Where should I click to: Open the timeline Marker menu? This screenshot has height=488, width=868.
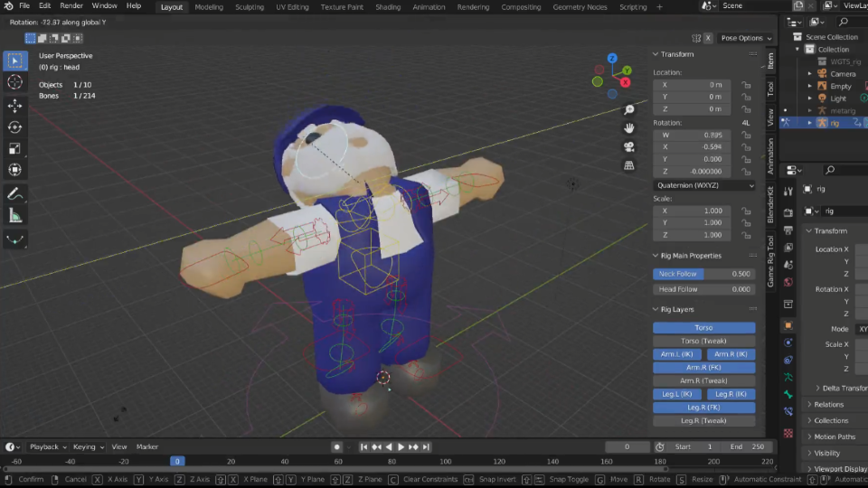click(147, 447)
